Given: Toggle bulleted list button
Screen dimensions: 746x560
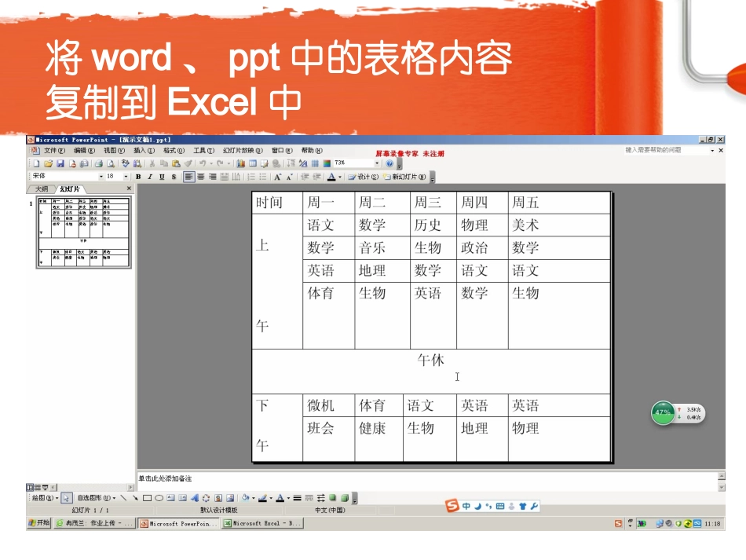Looking at the screenshot, I should (262, 177).
